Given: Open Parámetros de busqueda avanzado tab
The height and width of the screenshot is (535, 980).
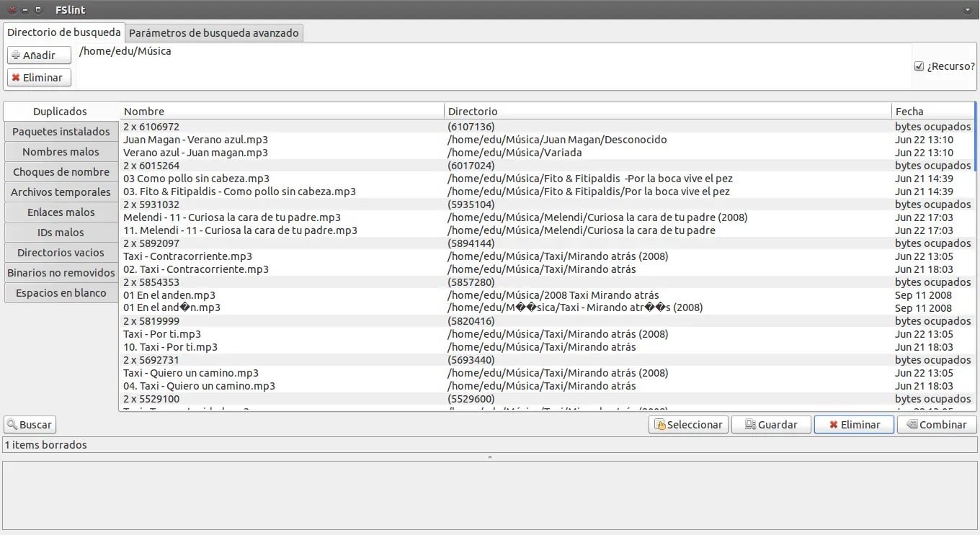Looking at the screenshot, I should 214,33.
